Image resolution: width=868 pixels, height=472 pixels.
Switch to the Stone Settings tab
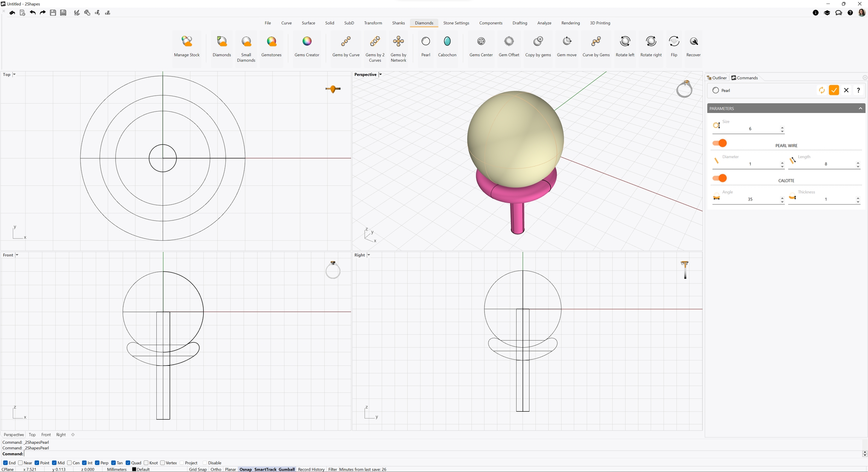tap(456, 23)
